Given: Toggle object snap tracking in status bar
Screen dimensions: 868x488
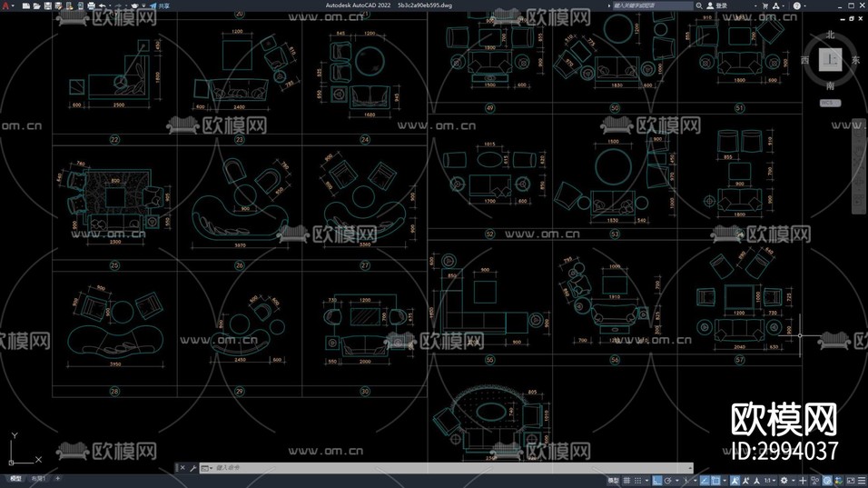Looking at the screenshot, I should point(705,480).
